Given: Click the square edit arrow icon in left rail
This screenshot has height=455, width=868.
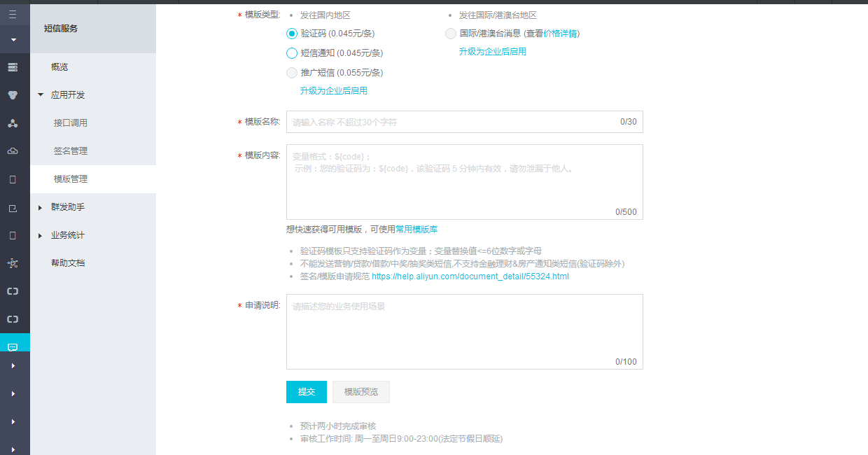Looking at the screenshot, I should tap(13, 208).
